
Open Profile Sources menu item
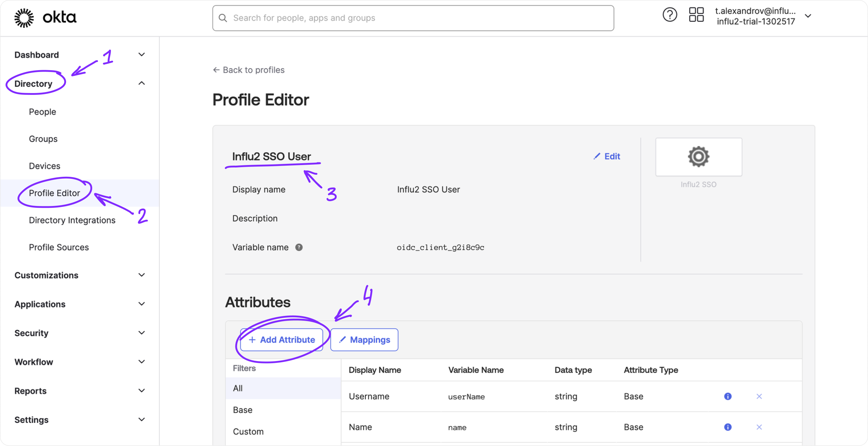point(59,248)
